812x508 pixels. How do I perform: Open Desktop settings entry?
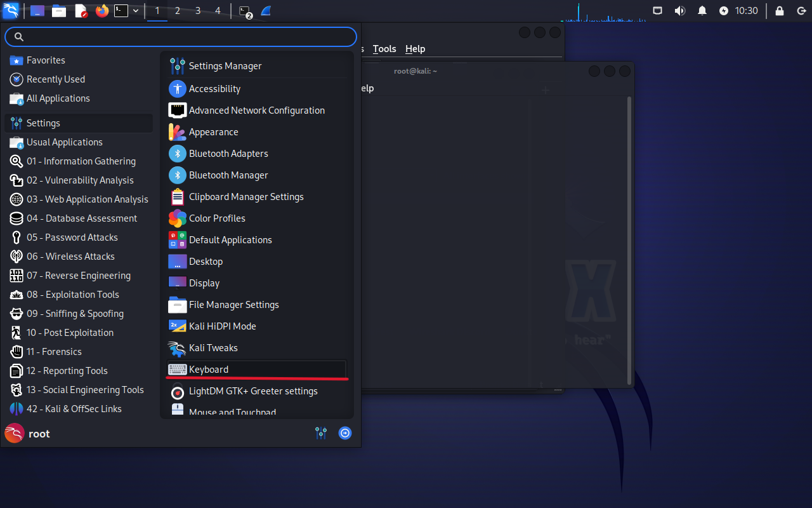pos(257,262)
